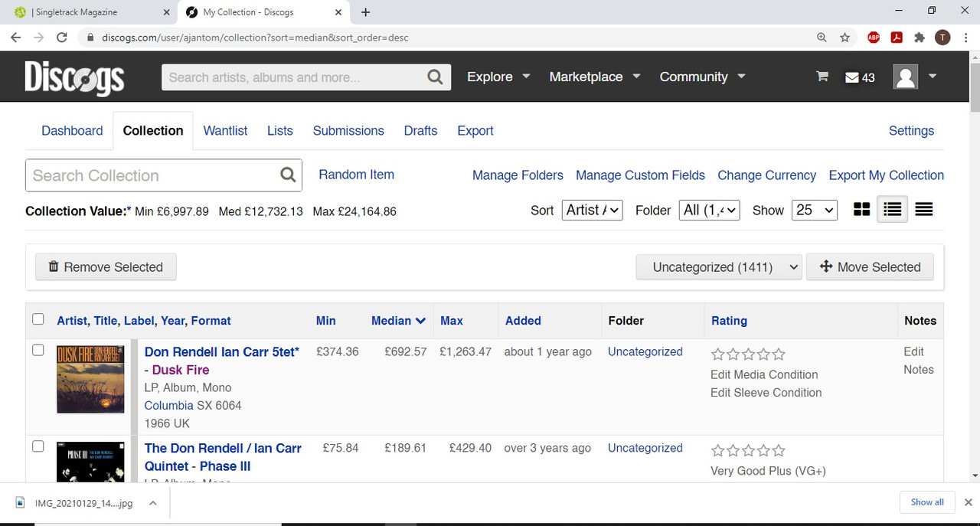Go back in browser history
Screen dimensions: 980x526
coord(15,38)
